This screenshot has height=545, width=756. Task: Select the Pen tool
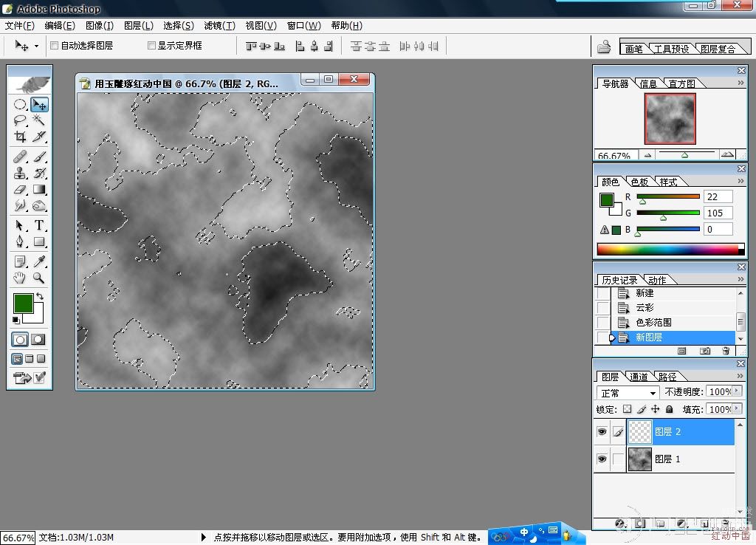pos(20,241)
